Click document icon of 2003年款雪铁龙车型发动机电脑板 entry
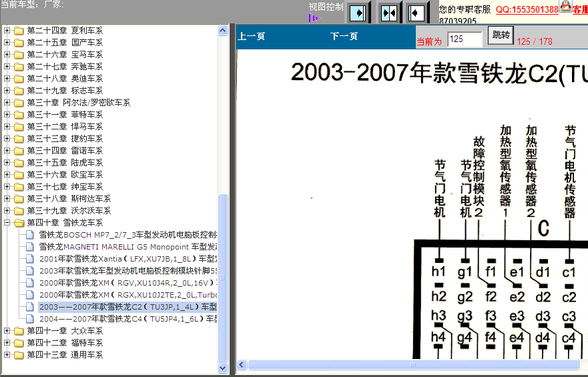The width and height of the screenshot is (588, 377). coord(29,270)
